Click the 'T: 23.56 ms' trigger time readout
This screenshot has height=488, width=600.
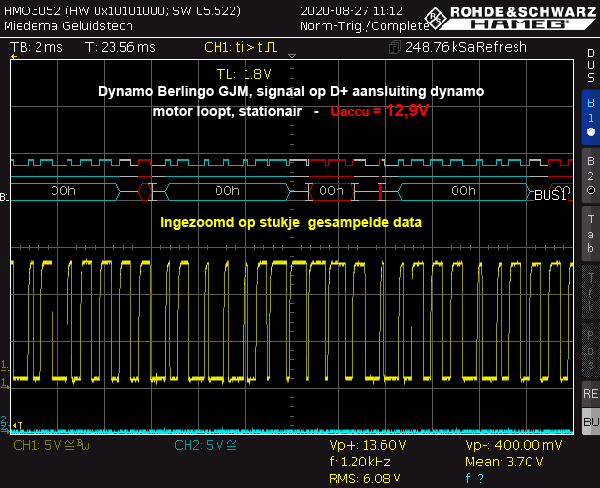pos(120,47)
